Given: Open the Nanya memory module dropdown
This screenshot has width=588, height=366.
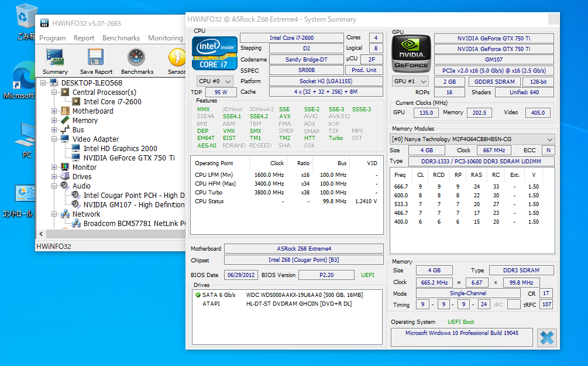Looking at the screenshot, I should click(472, 139).
